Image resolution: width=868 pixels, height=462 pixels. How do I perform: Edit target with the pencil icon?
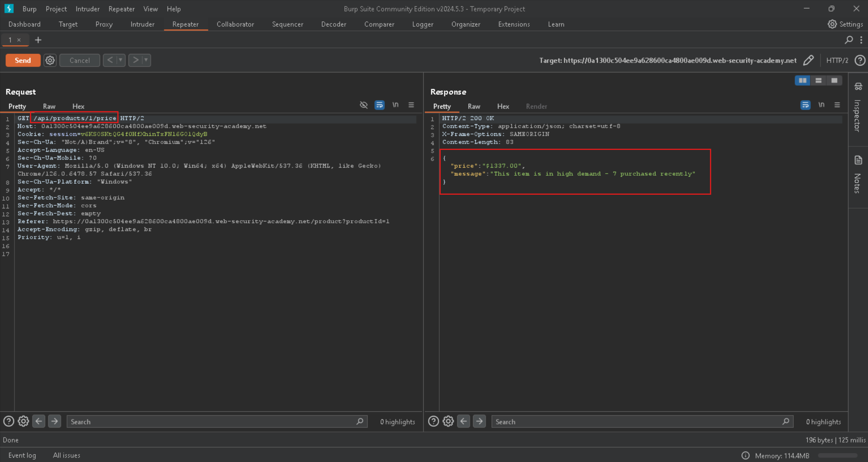pos(808,60)
